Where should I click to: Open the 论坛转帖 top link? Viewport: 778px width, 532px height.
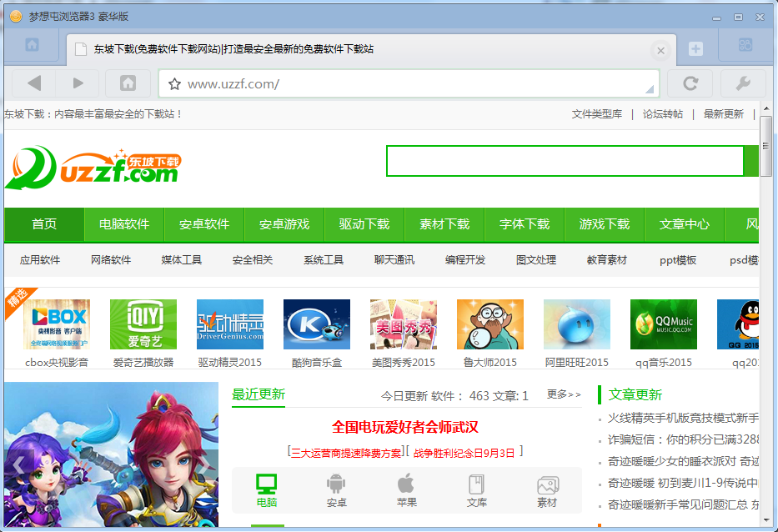coord(663,114)
